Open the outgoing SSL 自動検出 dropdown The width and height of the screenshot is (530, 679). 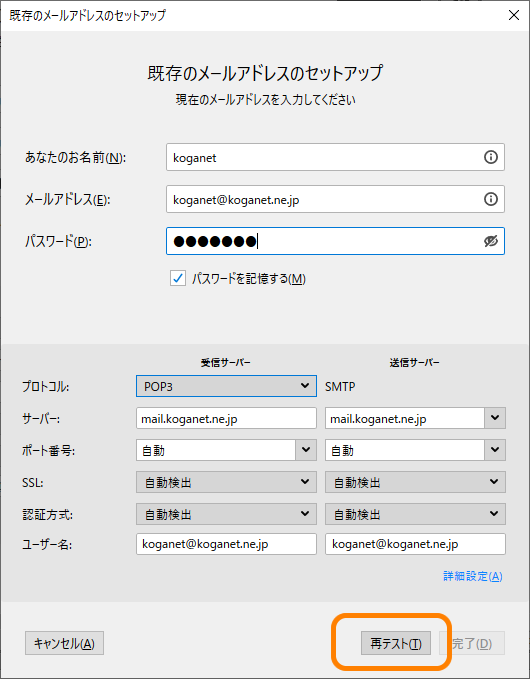pyautogui.click(x=415, y=482)
